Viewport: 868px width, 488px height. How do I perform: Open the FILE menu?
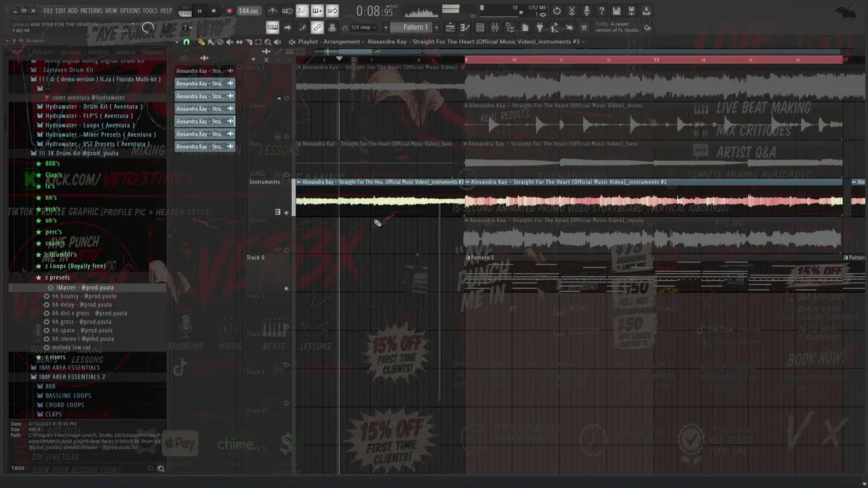tap(48, 11)
